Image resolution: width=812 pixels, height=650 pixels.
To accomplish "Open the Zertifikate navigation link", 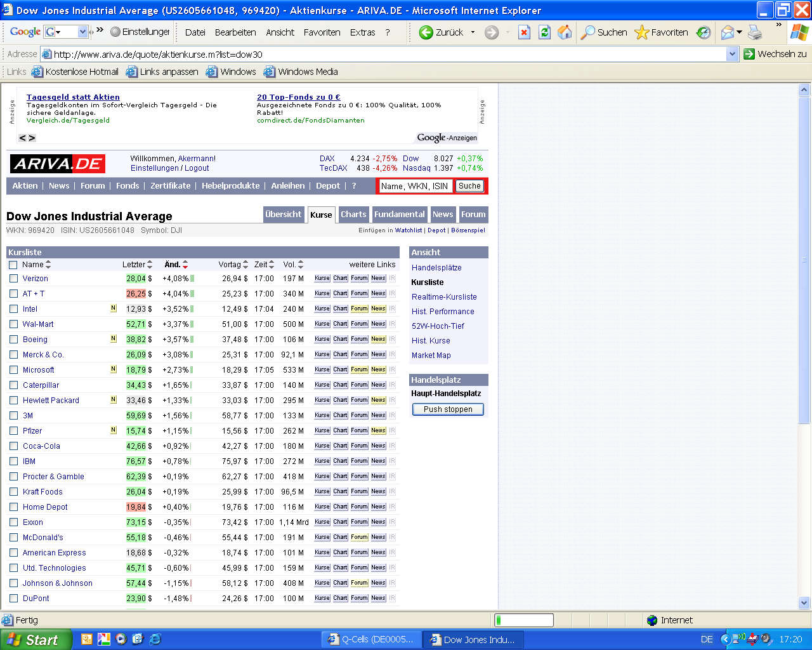I will tap(170, 186).
